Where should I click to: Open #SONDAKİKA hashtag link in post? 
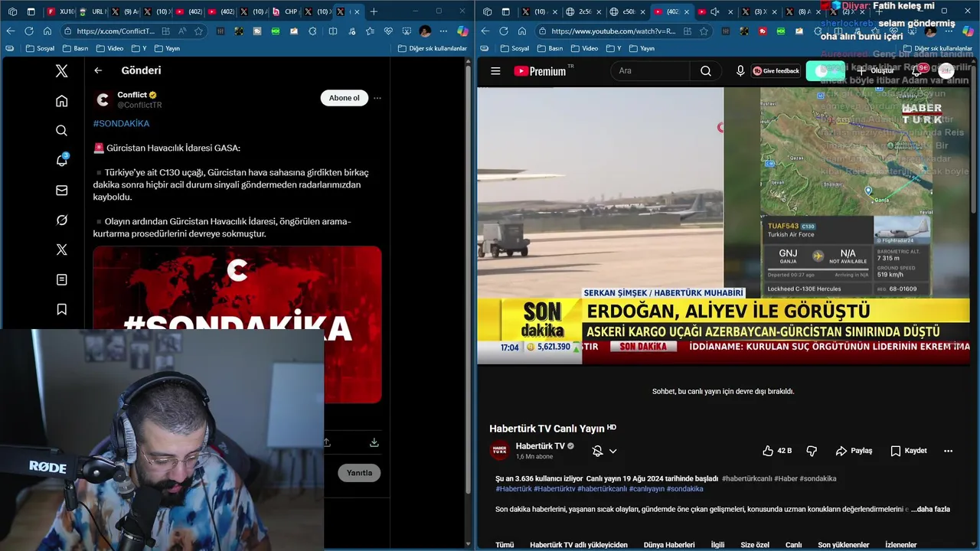pyautogui.click(x=121, y=123)
